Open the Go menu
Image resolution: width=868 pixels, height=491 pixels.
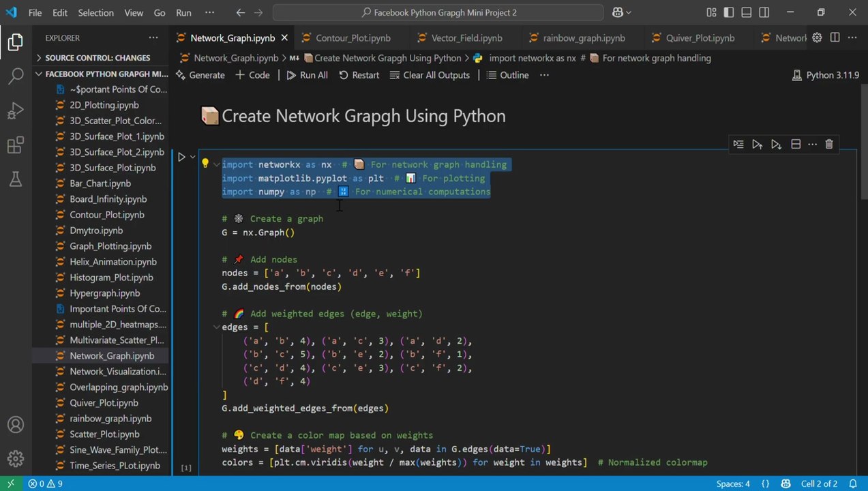160,12
